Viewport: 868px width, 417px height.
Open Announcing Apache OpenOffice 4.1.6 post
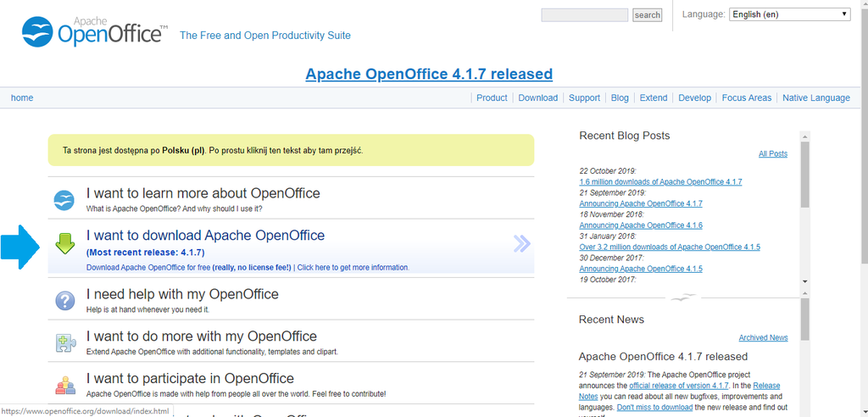click(x=641, y=225)
